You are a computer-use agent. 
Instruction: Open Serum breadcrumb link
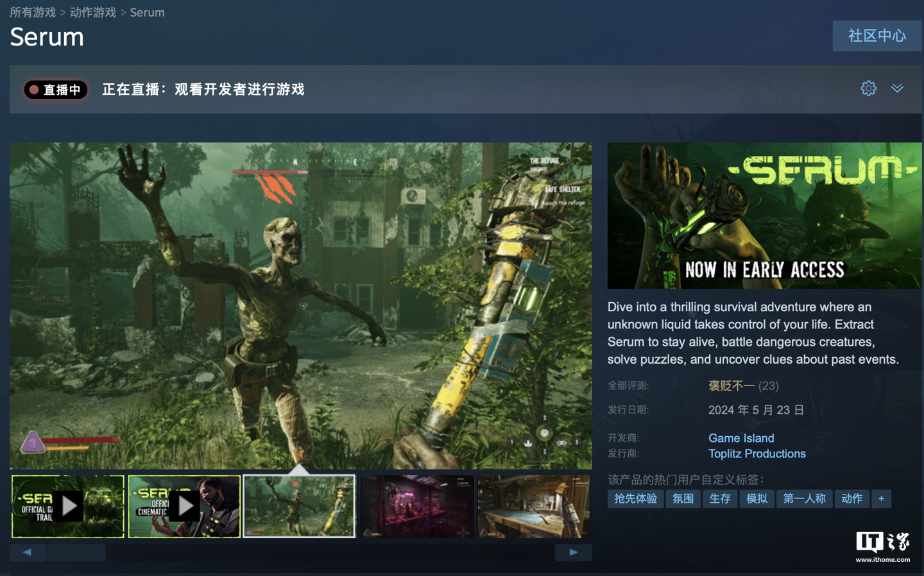(147, 12)
